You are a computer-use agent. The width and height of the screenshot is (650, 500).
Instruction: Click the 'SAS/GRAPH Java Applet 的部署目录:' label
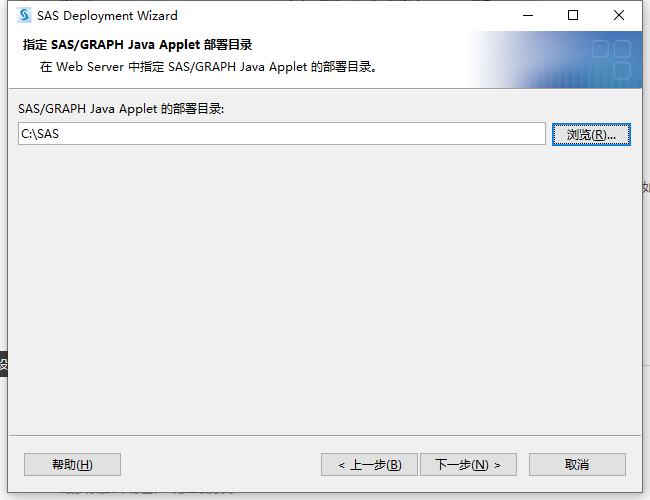121,109
